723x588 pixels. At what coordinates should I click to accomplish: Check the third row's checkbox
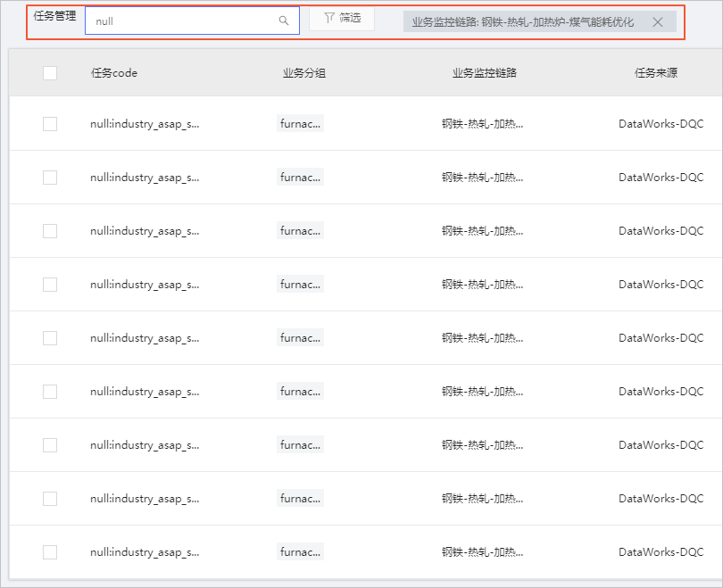click(50, 230)
